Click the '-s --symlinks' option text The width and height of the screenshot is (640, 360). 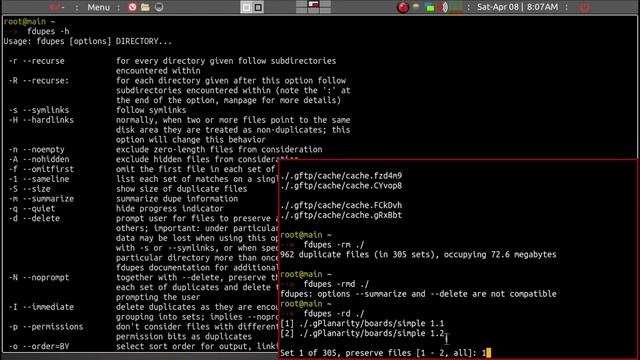coord(39,110)
